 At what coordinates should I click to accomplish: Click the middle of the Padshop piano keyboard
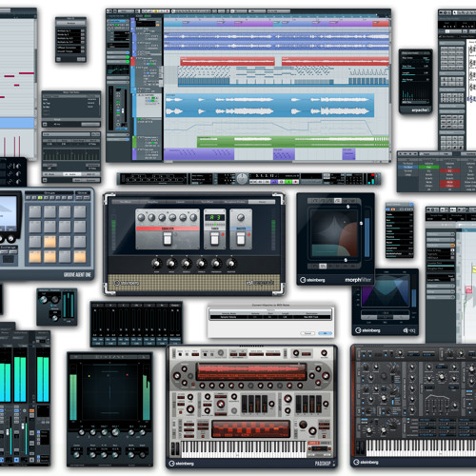pyautogui.click(x=244, y=448)
